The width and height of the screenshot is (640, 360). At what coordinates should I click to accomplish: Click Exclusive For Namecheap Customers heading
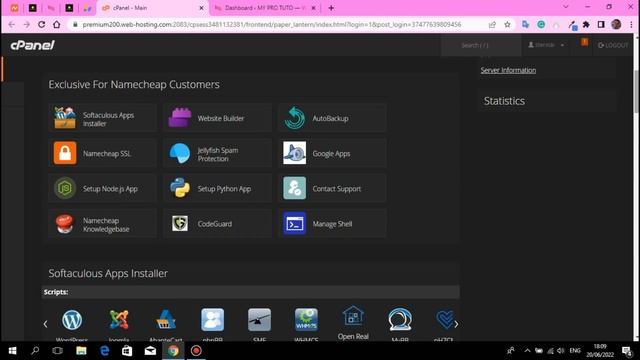click(134, 84)
